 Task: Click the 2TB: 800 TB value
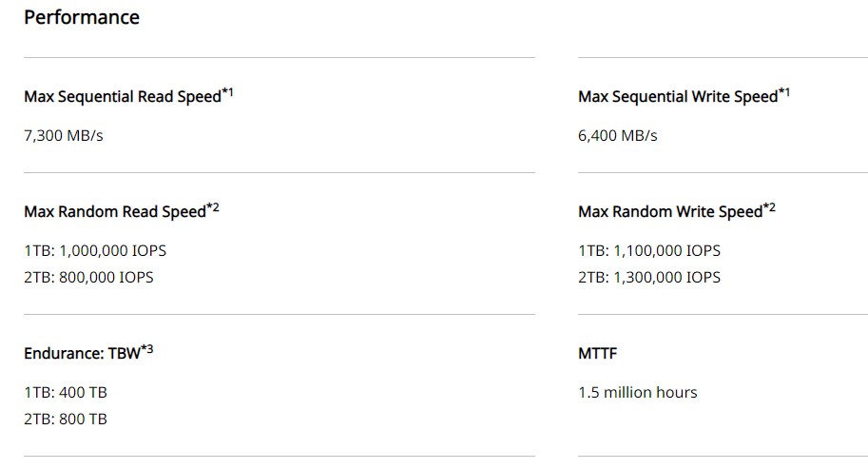66,420
